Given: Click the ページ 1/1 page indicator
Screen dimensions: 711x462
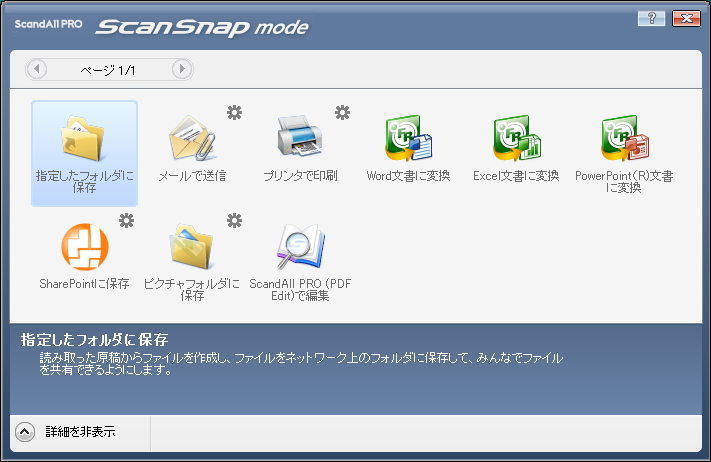Looking at the screenshot, I should click(x=109, y=69).
